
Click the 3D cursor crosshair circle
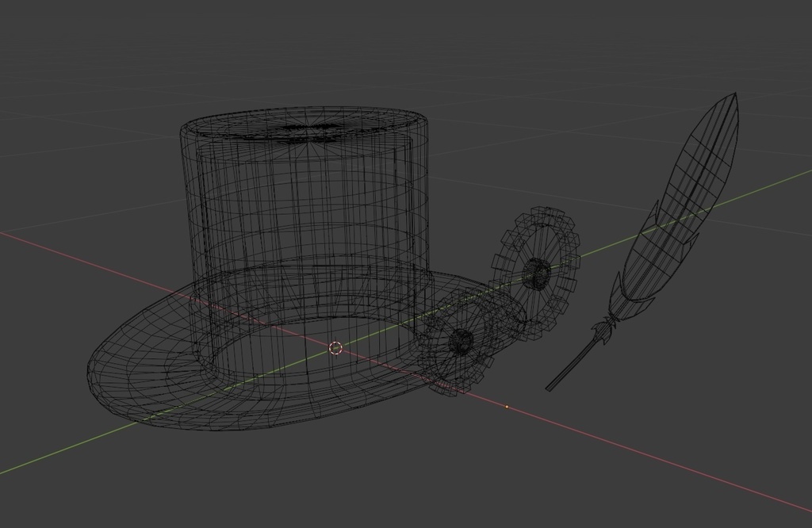[x=335, y=348]
